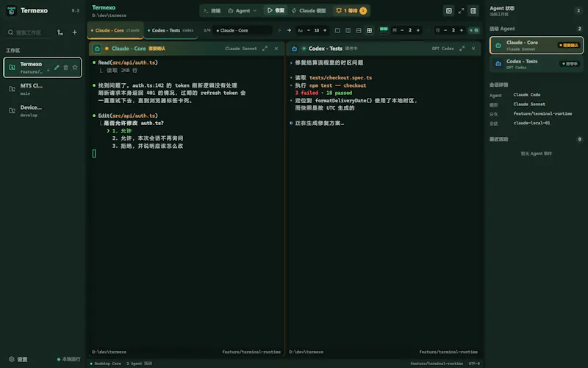Show the 1 waiting notifications bell
Viewport: 588px width, 368px height.
click(x=351, y=10)
